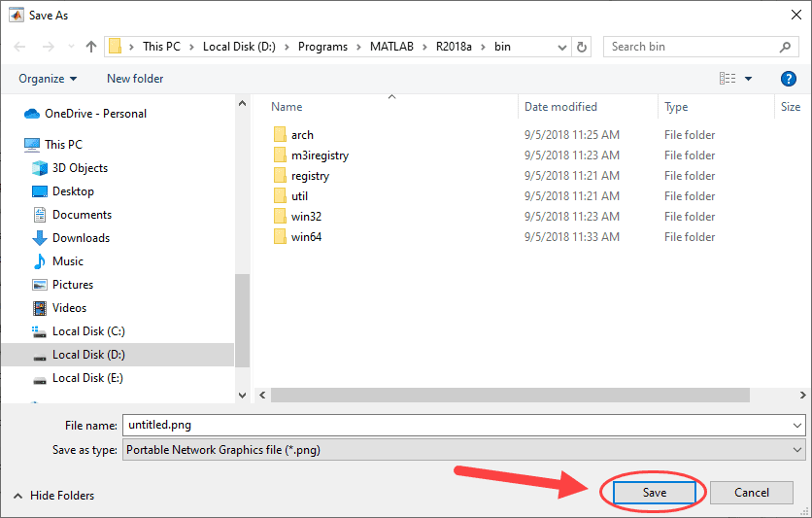Open the view options dropdown arrow
This screenshot has height=518, width=812.
pyautogui.click(x=748, y=79)
